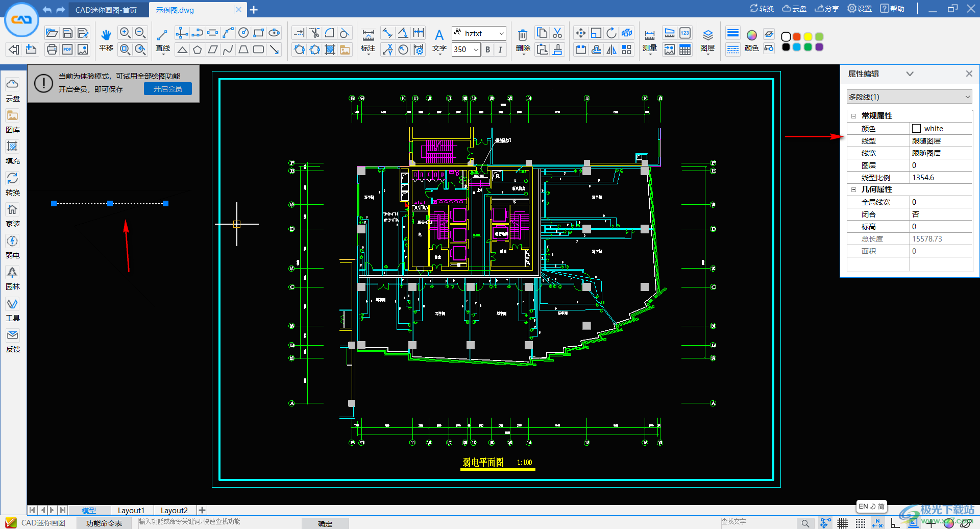Select the spline curve tool
The image size is (980, 529).
pyautogui.click(x=228, y=50)
